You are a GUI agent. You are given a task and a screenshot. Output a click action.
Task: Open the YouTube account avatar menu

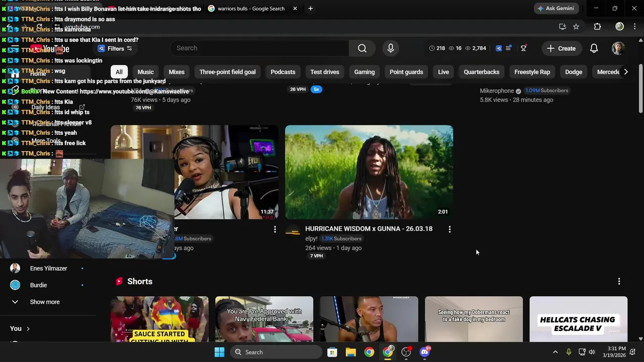(x=618, y=48)
